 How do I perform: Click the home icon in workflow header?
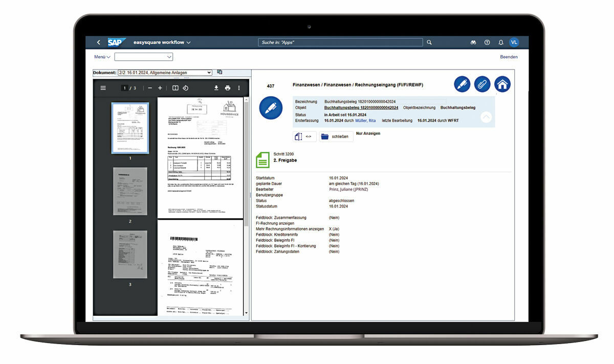502,84
